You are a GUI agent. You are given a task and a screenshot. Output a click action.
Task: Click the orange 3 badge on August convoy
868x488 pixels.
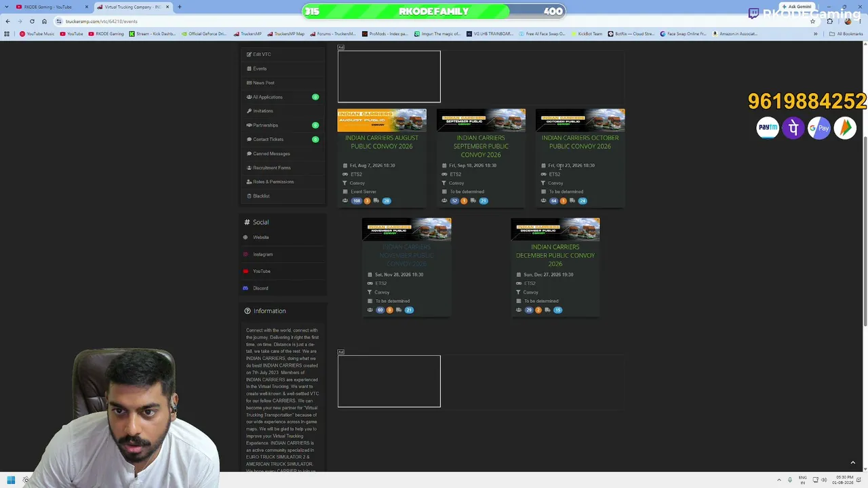[368, 201]
